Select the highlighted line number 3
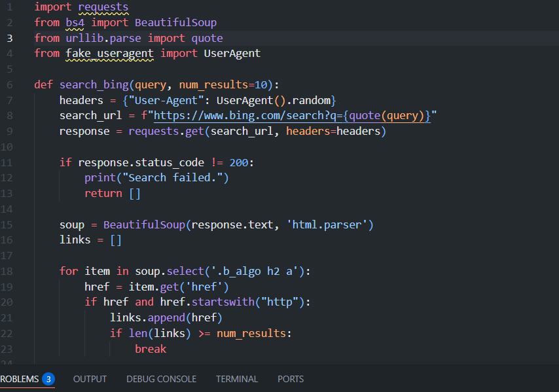 pyautogui.click(x=10, y=38)
